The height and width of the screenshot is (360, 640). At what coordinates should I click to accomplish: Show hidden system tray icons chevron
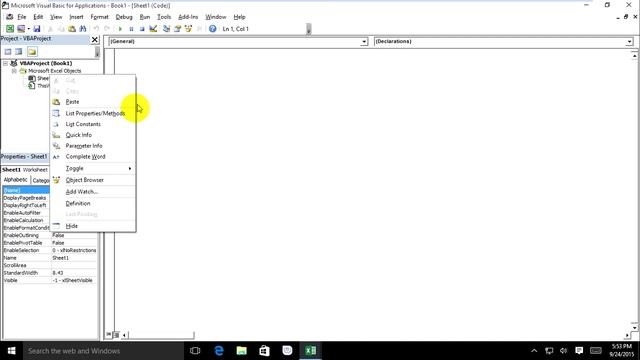pyautogui.click(x=534, y=351)
